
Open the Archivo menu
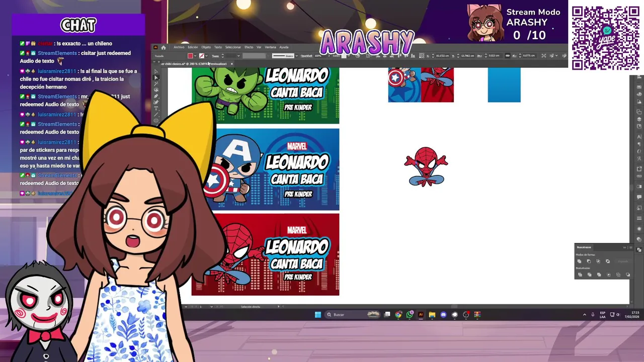(179, 47)
